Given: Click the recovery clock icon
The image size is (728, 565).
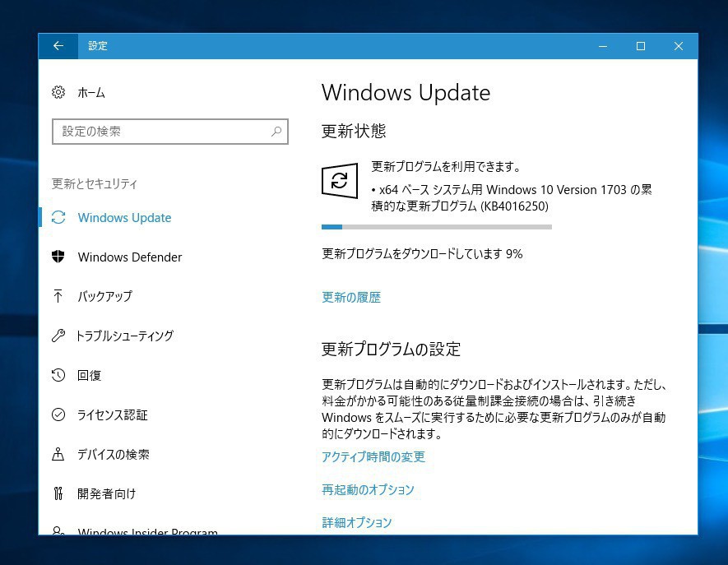Looking at the screenshot, I should pyautogui.click(x=58, y=375).
